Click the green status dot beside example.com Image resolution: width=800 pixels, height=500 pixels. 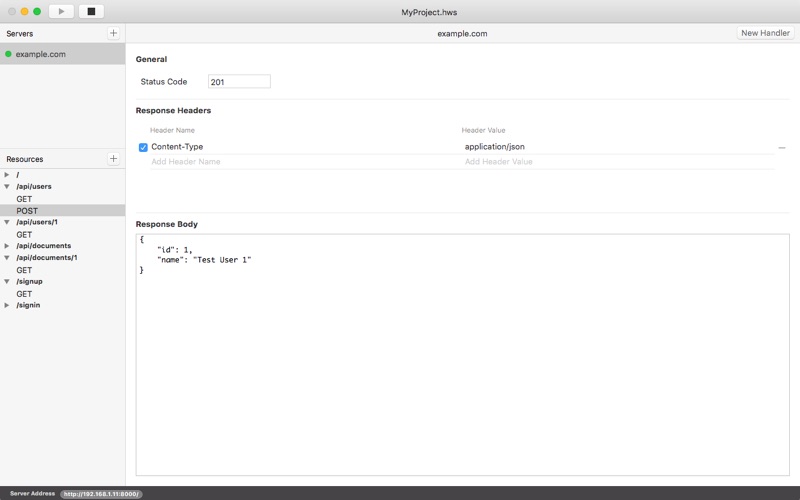(x=8, y=54)
